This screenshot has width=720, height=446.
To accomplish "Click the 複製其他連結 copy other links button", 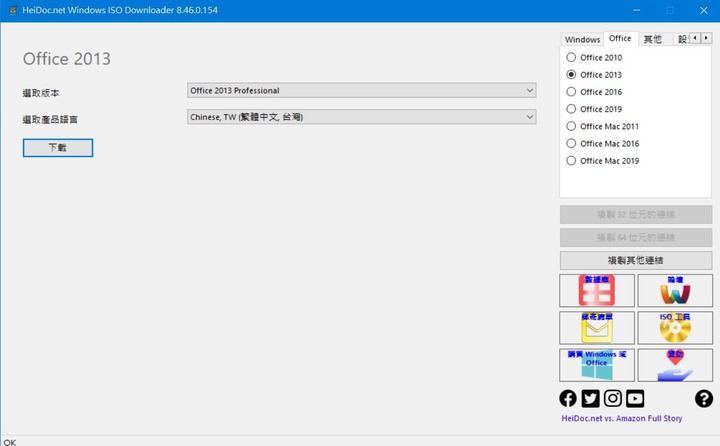I will click(x=636, y=260).
